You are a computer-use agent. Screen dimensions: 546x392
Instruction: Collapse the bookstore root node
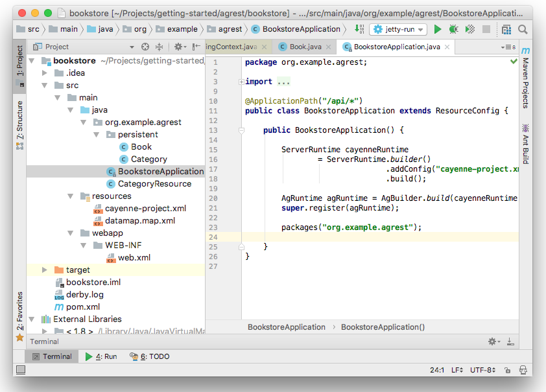pyautogui.click(x=32, y=61)
